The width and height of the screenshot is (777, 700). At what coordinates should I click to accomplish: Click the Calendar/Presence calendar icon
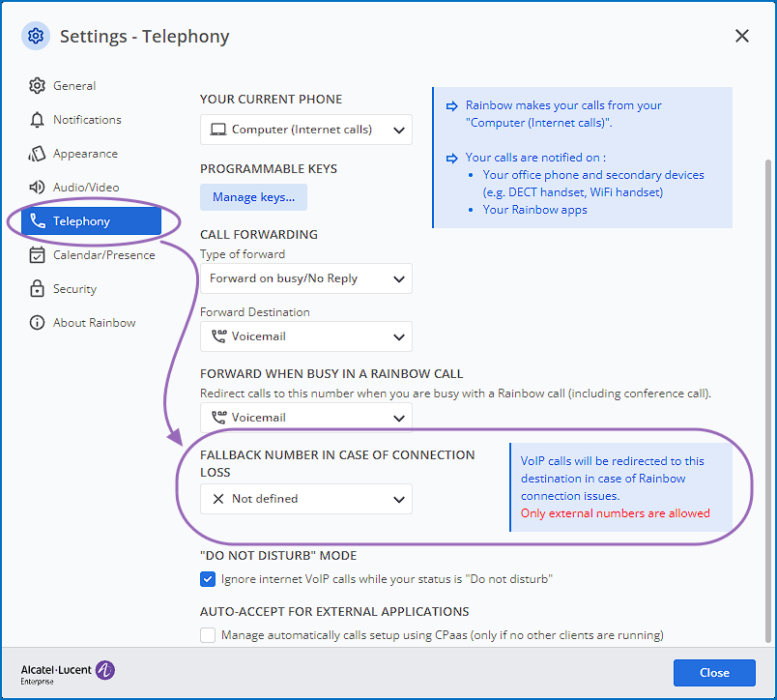(x=38, y=255)
